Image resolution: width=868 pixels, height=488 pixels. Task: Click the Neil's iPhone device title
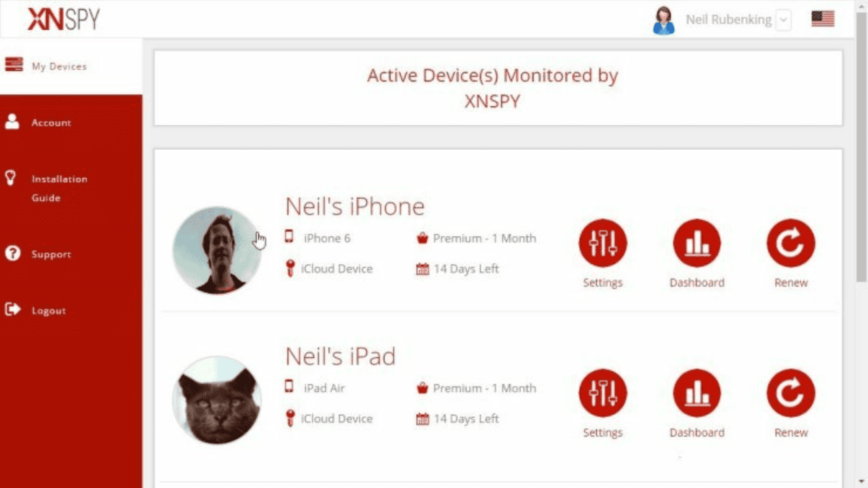click(355, 206)
